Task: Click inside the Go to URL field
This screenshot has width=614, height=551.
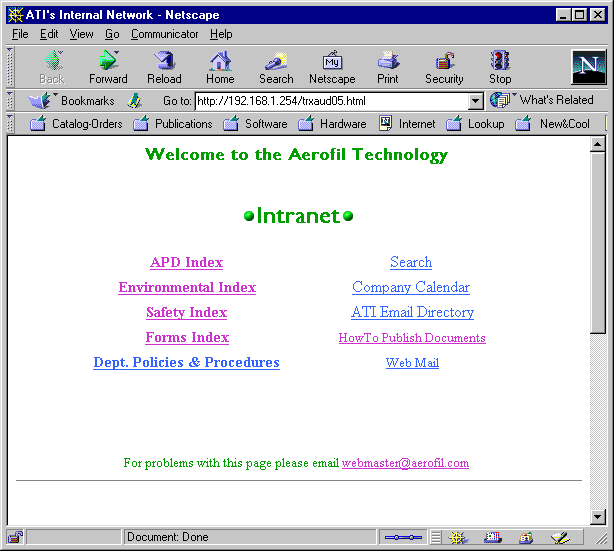Action: click(x=330, y=101)
